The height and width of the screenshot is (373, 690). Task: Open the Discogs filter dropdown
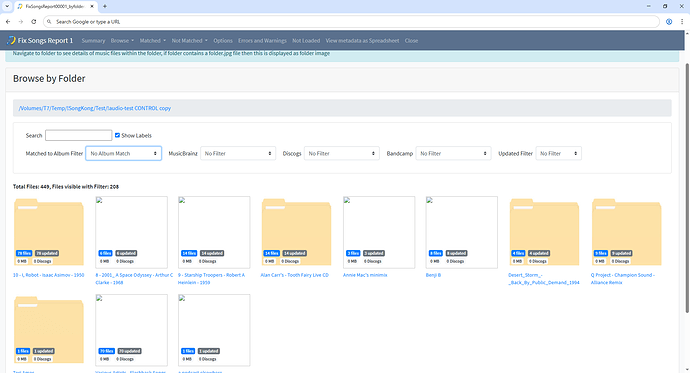pos(341,153)
